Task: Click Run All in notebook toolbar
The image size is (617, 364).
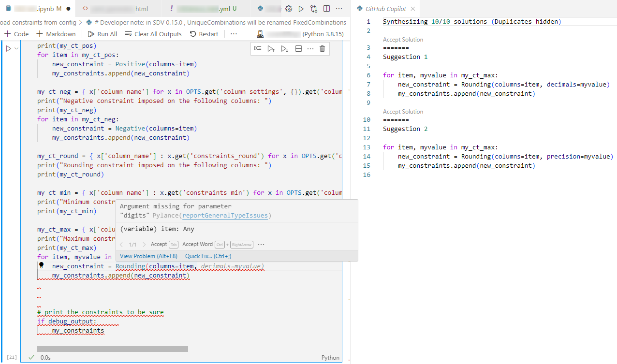Action: click(x=102, y=34)
